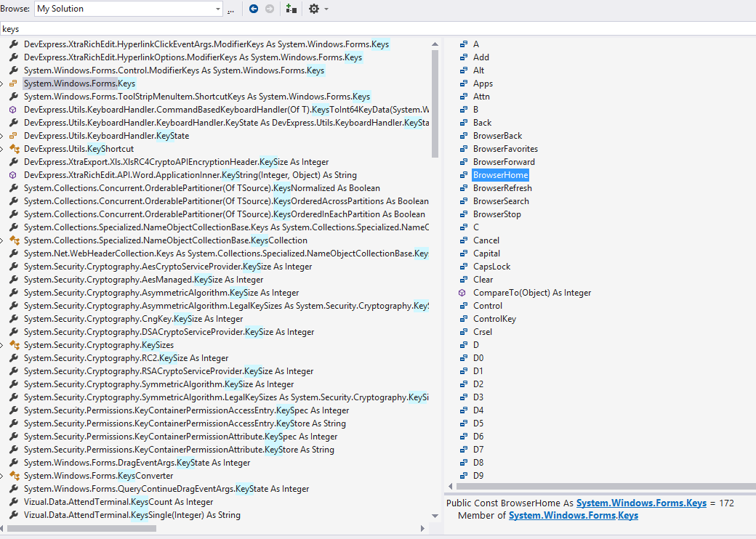Select the BrowserFavorites member
This screenshot has height=539, width=756.
tap(505, 149)
